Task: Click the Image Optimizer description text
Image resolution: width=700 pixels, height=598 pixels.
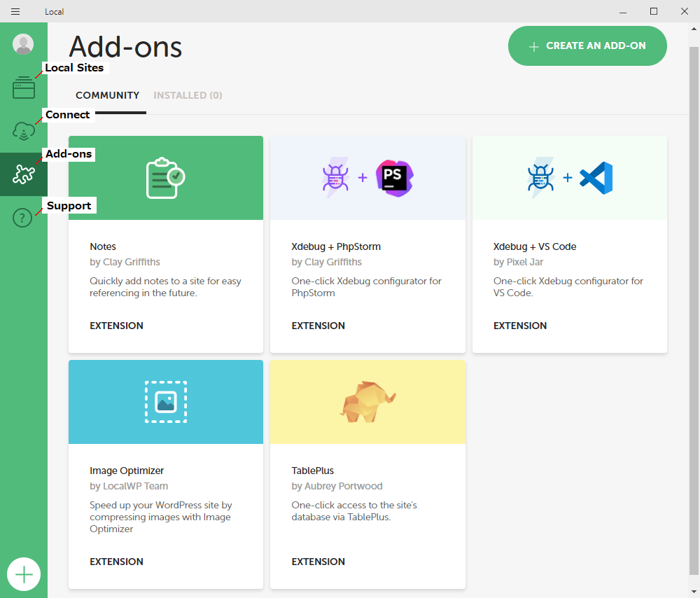Action: 161,517
